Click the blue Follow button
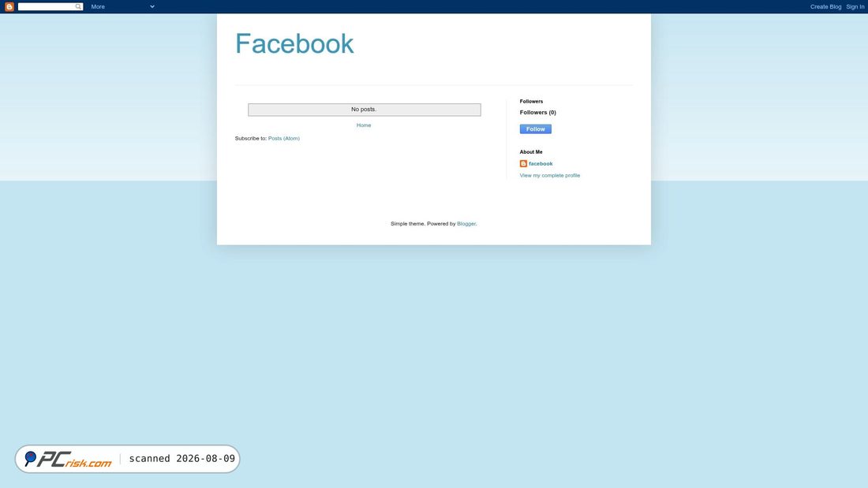Screen dimensions: 868x488 tap(535, 129)
